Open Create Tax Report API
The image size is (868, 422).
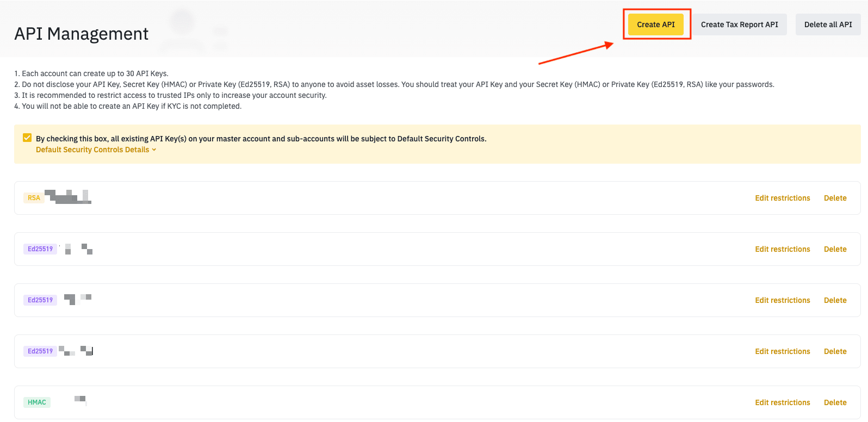[739, 24]
